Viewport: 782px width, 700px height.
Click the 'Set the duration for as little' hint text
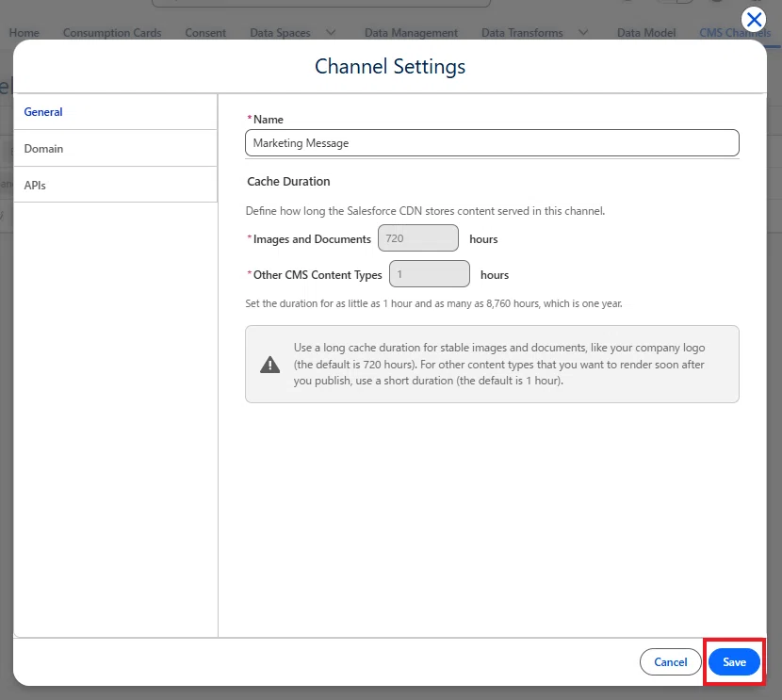click(x=433, y=303)
